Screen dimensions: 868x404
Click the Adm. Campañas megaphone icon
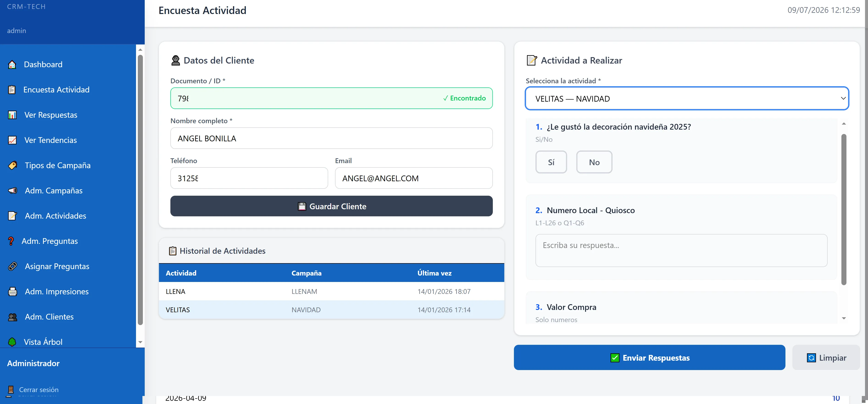point(13,191)
